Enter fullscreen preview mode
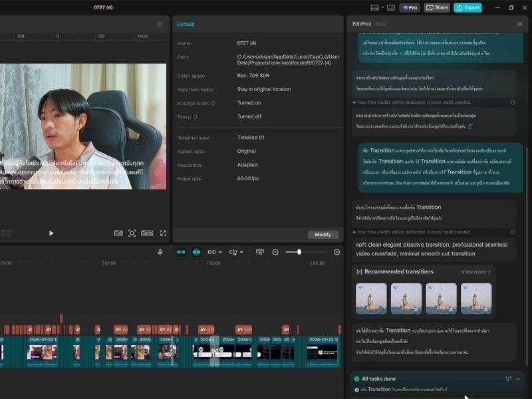Screen dimensions: 532x399 tap(163, 233)
